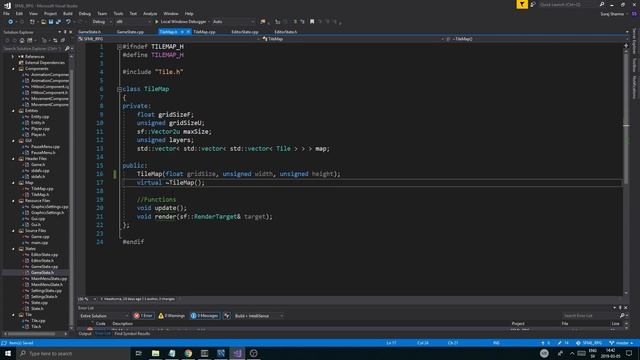Screen dimensions: 640x360
Task: Select GraphicsSettings.cpp in Solution Explorer
Action: pyautogui.click(x=49, y=207)
